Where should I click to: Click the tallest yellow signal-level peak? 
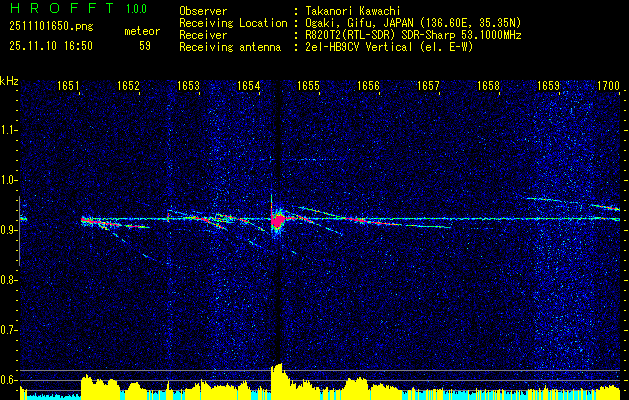click(277, 381)
